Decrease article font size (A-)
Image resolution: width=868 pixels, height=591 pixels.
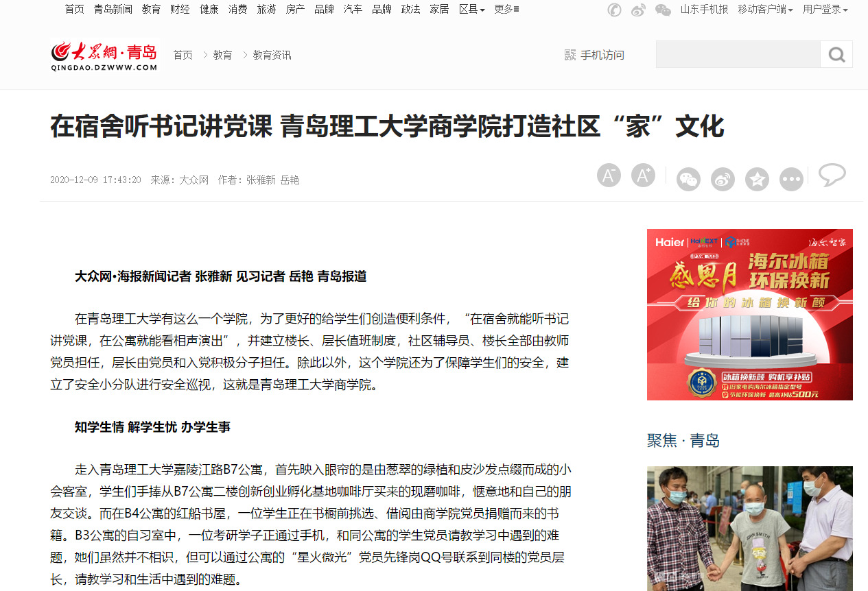(609, 176)
